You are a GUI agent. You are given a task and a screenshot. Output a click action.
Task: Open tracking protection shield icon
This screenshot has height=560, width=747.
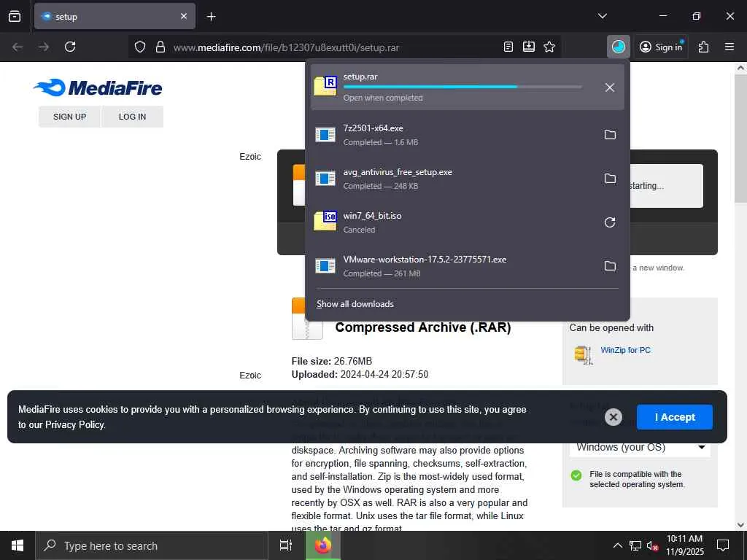point(139,47)
